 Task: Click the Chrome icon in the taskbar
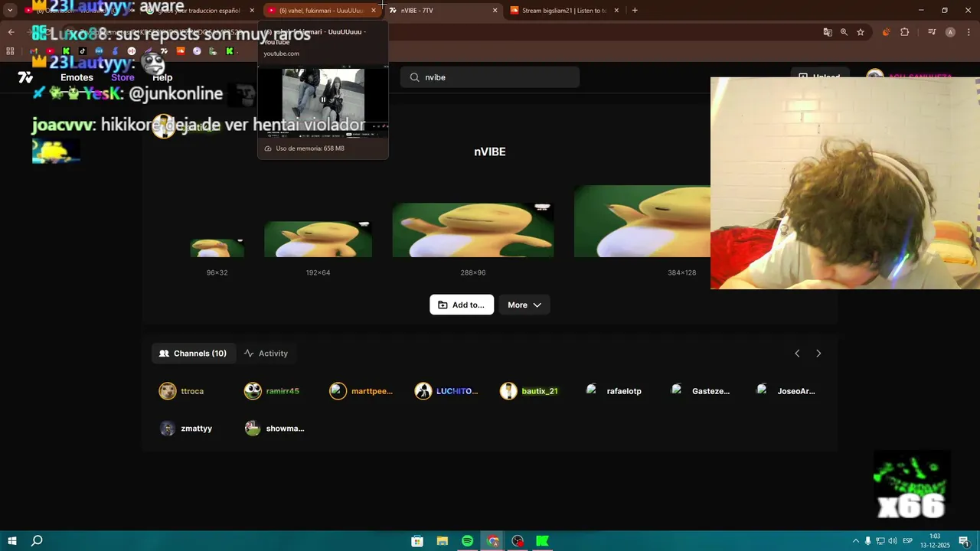coord(493,541)
